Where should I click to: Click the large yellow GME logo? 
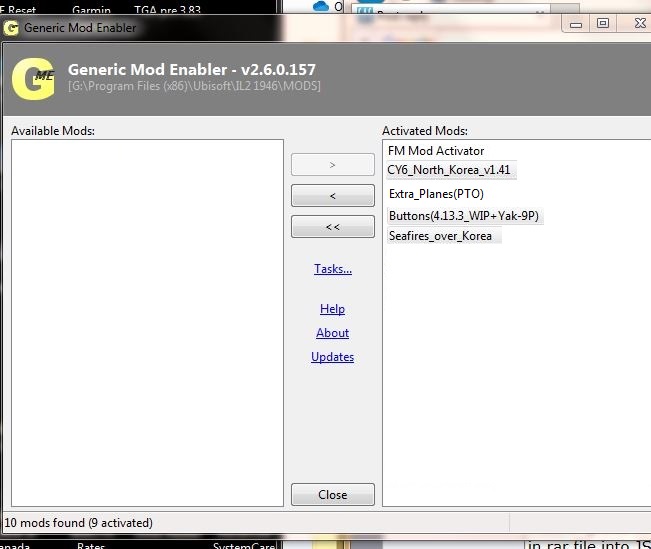tap(34, 79)
